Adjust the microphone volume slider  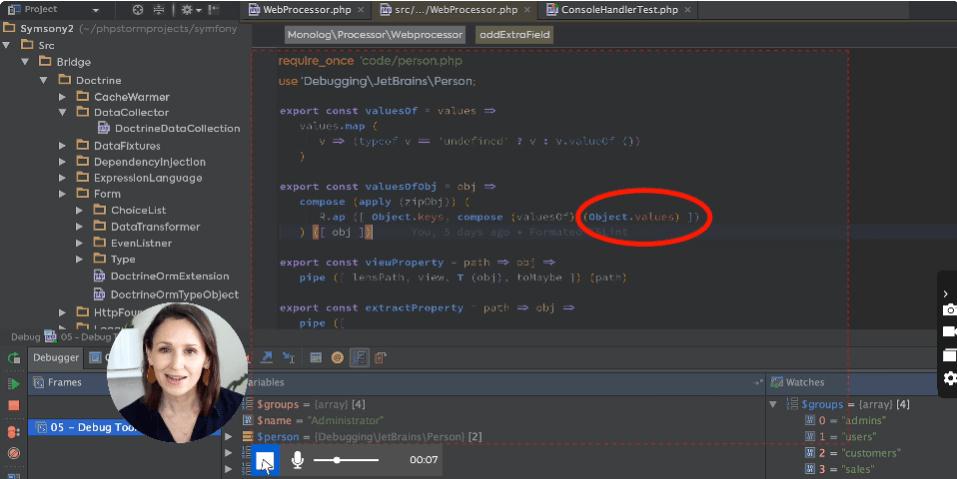(346, 459)
